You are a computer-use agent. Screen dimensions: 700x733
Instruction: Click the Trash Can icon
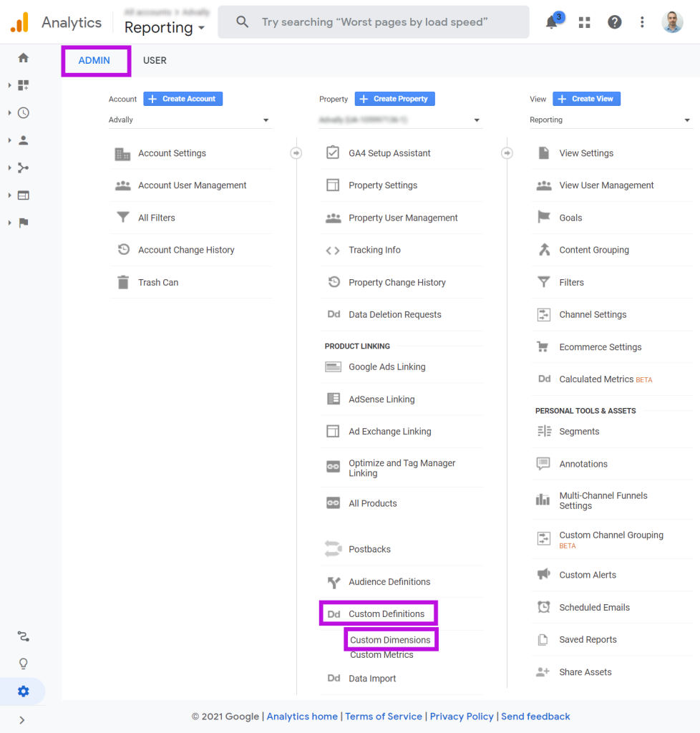123,282
